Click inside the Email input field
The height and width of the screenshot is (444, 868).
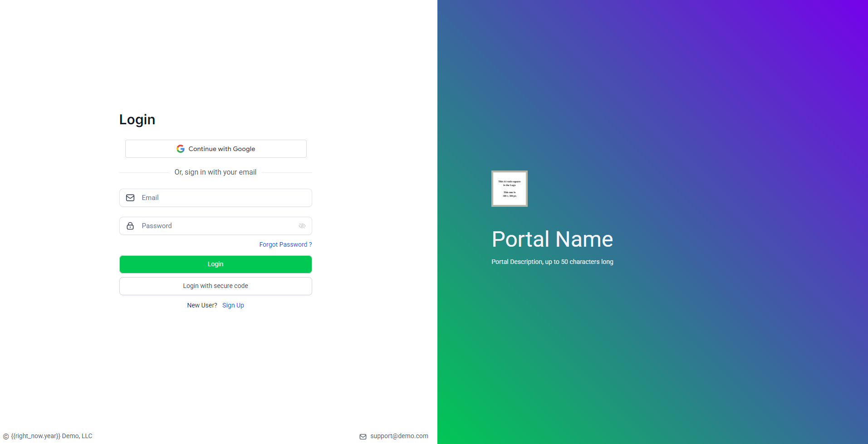pyautogui.click(x=213, y=198)
